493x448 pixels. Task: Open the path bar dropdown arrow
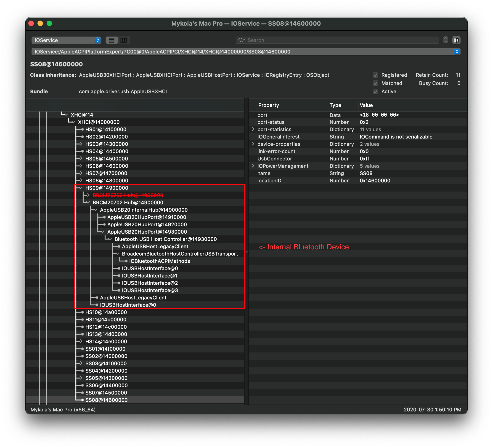pyautogui.click(x=457, y=52)
